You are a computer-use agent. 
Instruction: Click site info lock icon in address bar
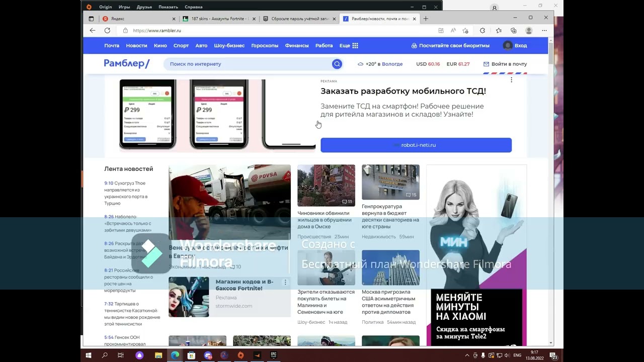pyautogui.click(x=125, y=31)
